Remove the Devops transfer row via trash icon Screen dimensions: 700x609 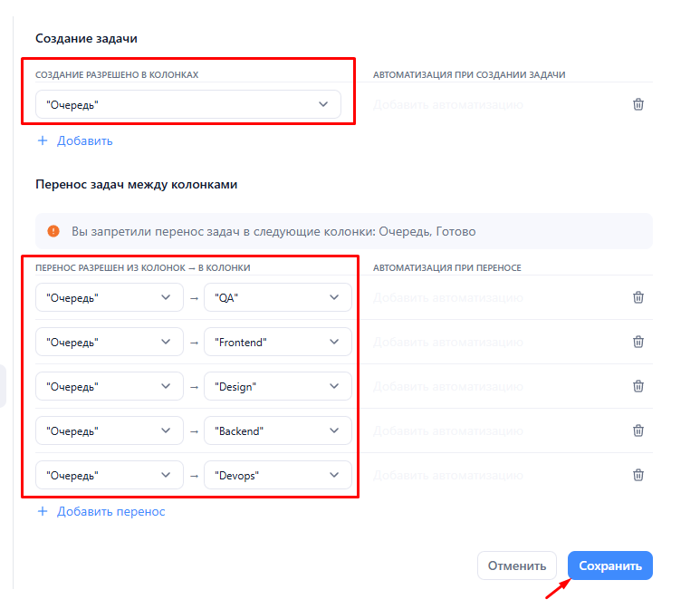638,475
